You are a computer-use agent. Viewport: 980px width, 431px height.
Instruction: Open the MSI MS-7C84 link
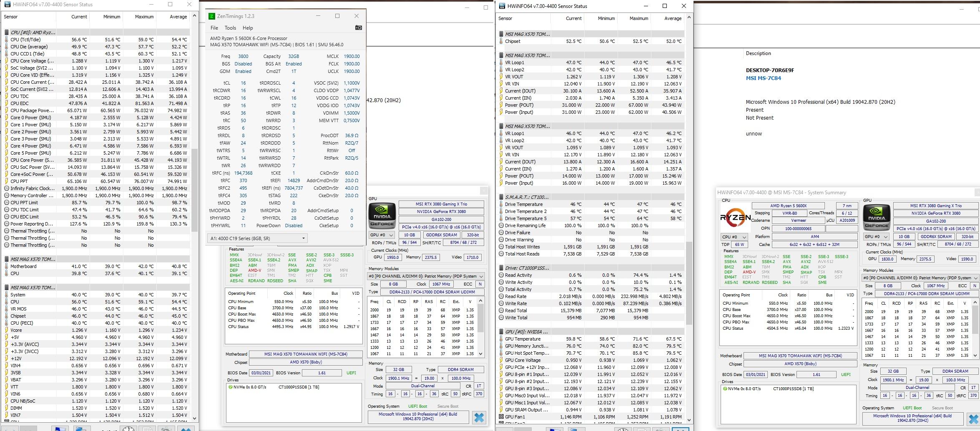tap(764, 78)
